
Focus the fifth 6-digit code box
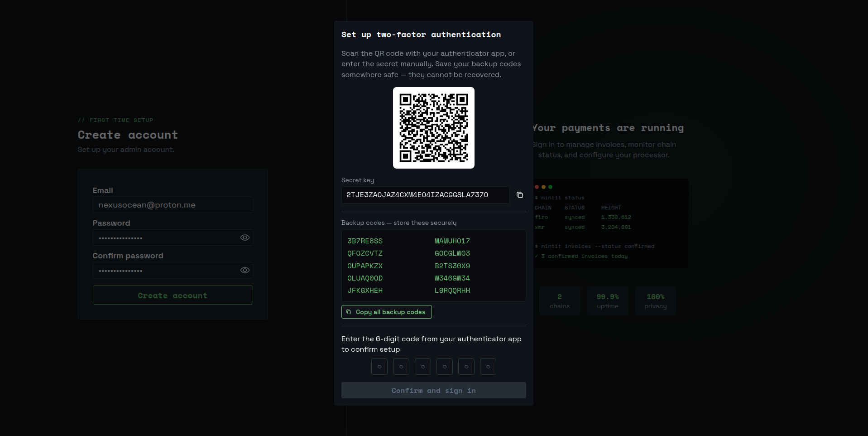point(466,367)
